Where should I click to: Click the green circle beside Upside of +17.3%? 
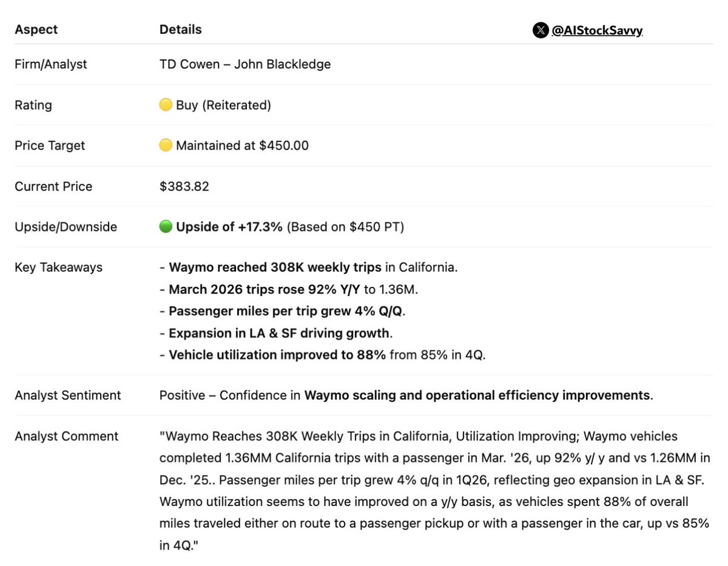pyautogui.click(x=166, y=227)
